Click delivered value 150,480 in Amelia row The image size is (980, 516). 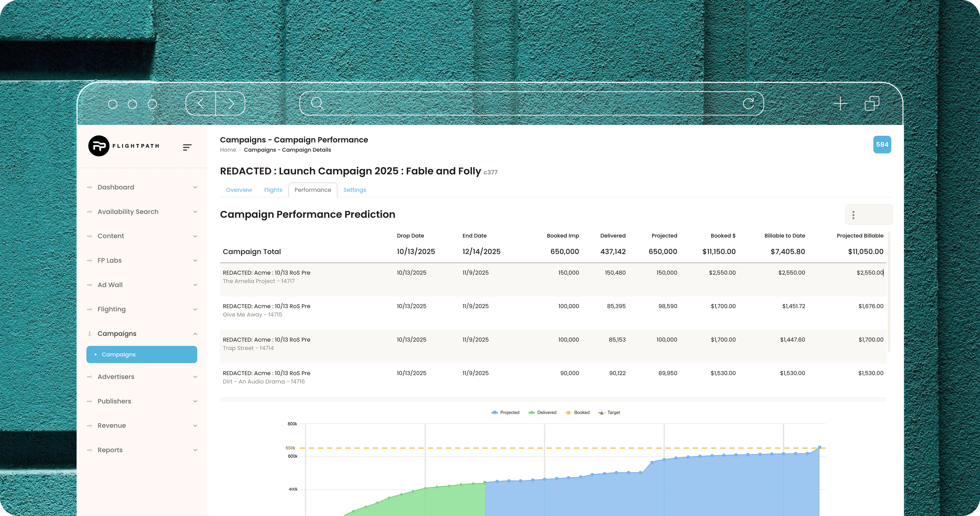pos(615,273)
